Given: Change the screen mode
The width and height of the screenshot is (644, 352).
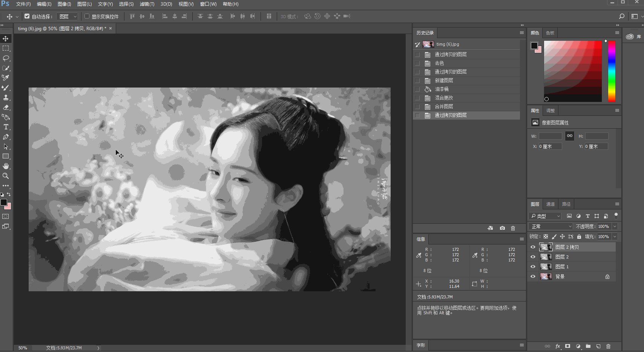Looking at the screenshot, I should pos(6,226).
